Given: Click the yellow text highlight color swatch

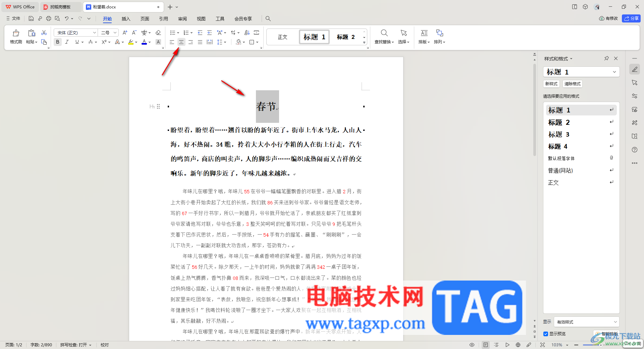Looking at the screenshot, I should 131,42.
